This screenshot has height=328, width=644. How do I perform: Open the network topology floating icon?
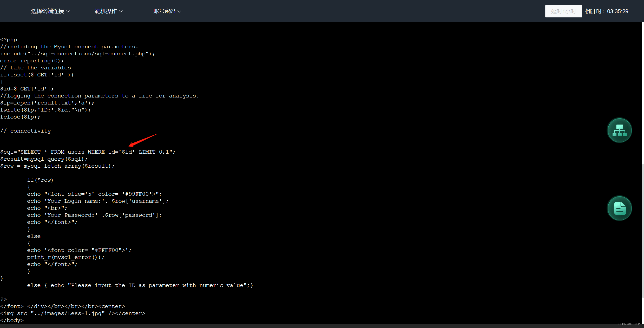(x=619, y=130)
